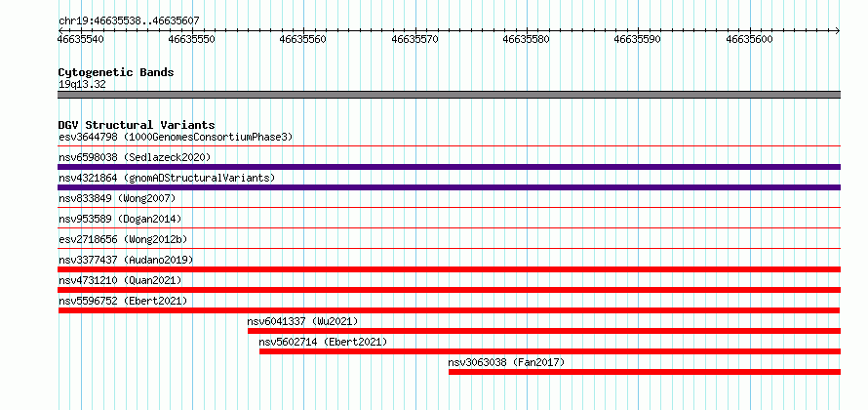Click the nsv6598038 (Sedlazeck2020) label
This screenshot has height=410, width=868.
coord(135,157)
